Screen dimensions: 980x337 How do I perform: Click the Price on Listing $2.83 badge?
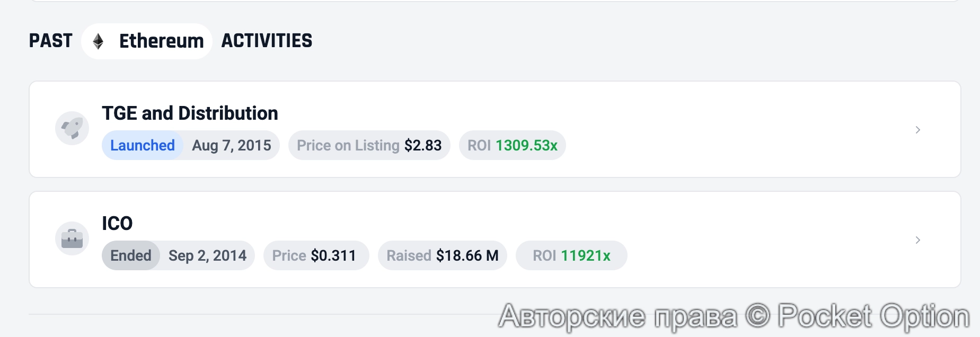tap(369, 145)
